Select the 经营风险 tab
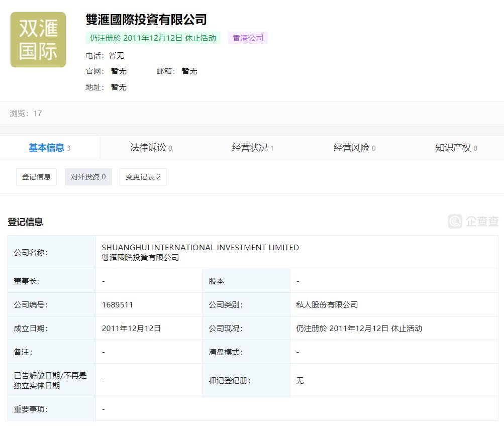 point(352,147)
